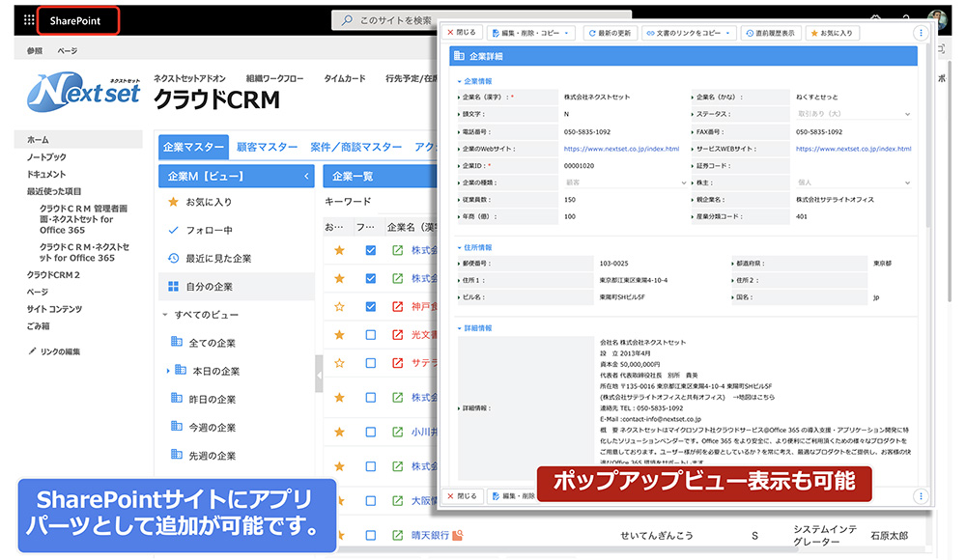The width and height of the screenshot is (966, 560).
Task: Open the three-dot more menu in the popup's bottom toolbar
Action: click(921, 496)
